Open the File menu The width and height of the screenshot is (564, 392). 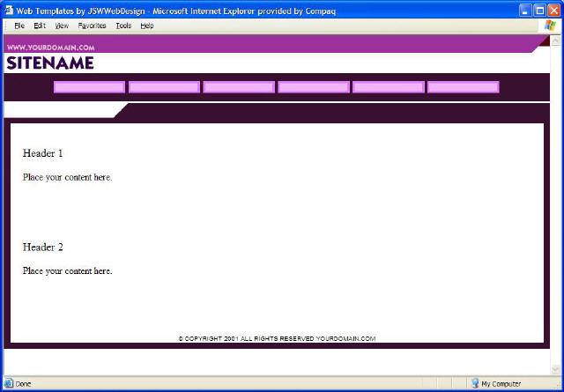click(19, 26)
